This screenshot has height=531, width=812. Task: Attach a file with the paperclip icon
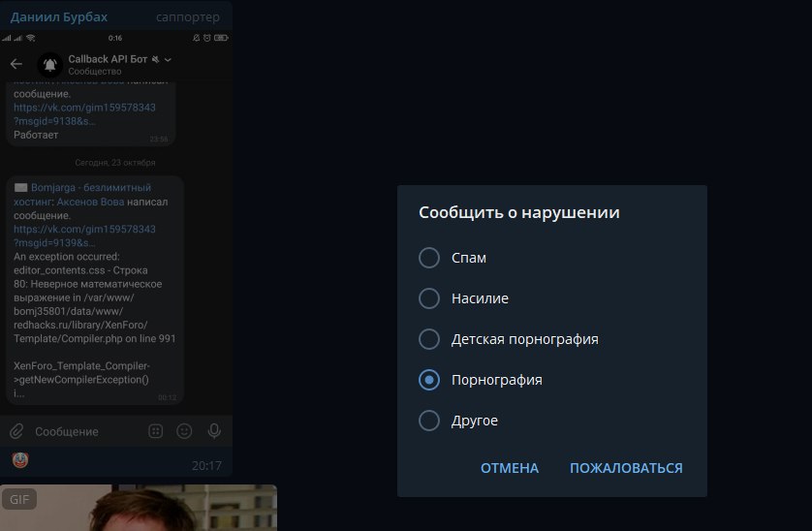[x=16, y=431]
